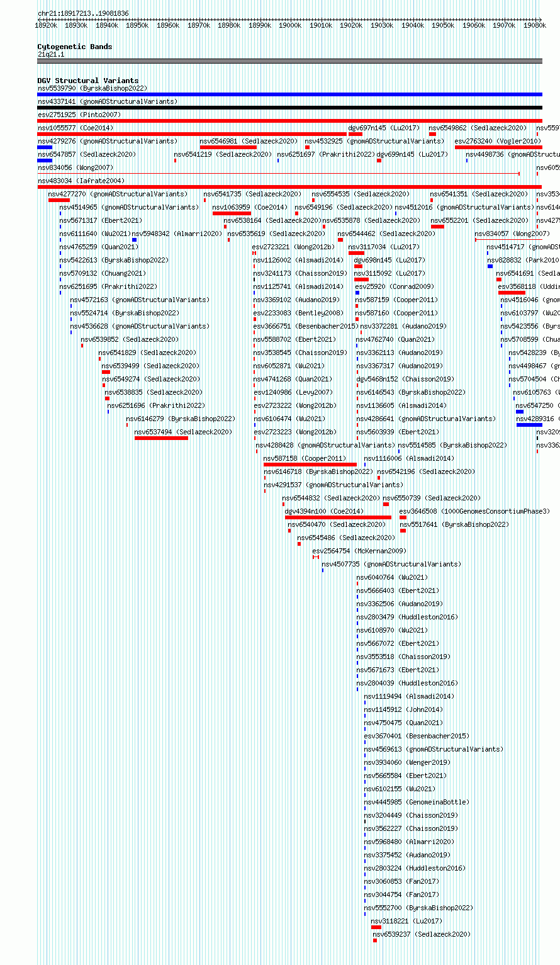This screenshot has height=965, width=560.
Task: Click nsv587158 (Cooper2011) variant label
Action: click(x=305, y=458)
